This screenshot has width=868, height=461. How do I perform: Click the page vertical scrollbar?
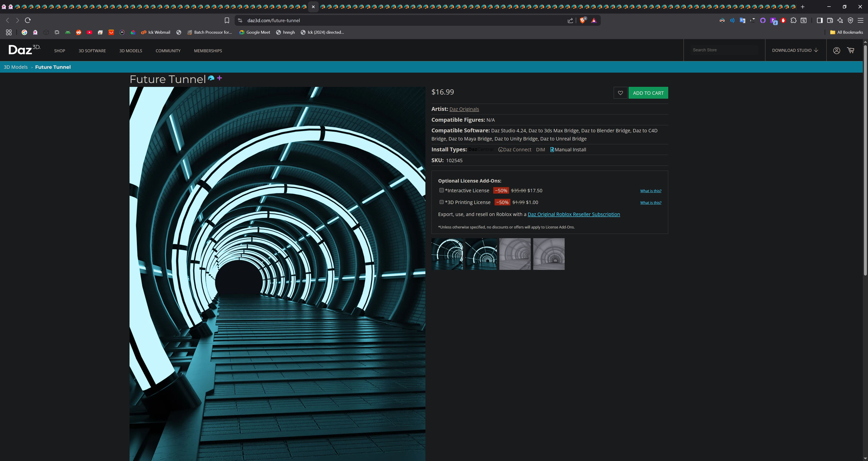pyautogui.click(x=865, y=160)
